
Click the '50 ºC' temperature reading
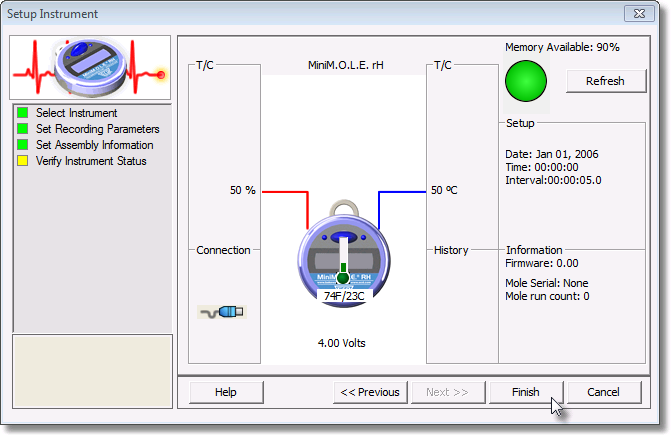coord(444,190)
